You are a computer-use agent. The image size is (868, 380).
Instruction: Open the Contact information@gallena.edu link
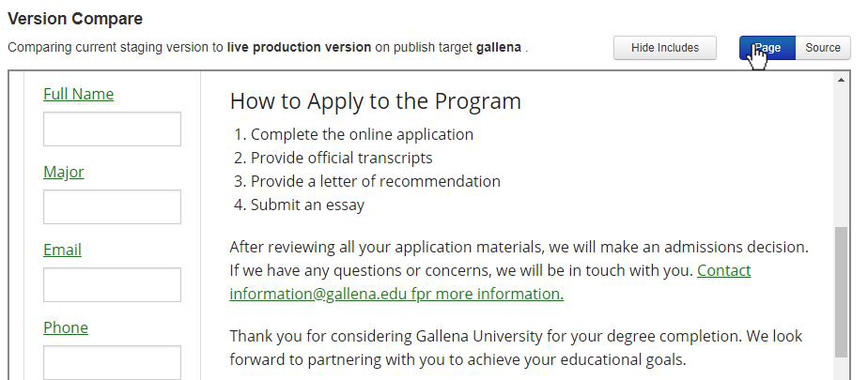tap(490, 282)
